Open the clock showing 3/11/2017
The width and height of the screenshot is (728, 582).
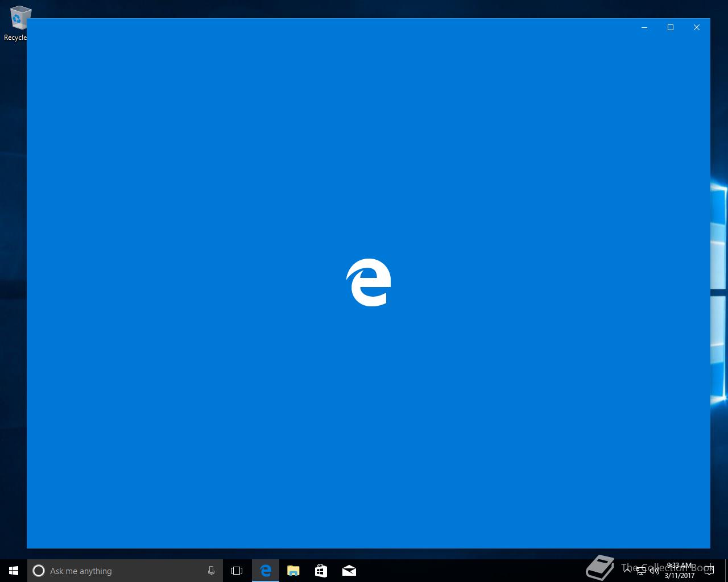(680, 571)
